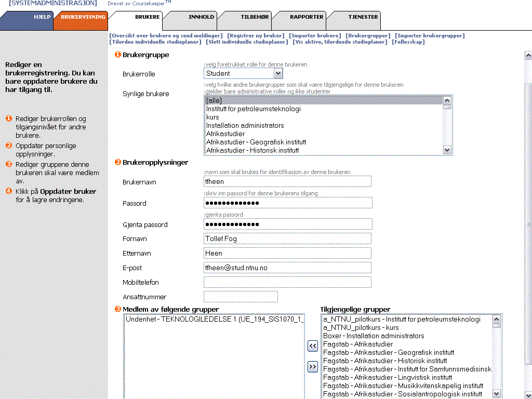The width and height of the screenshot is (532, 399).
Task: Go to Fellesskap link
Action: 408,42
